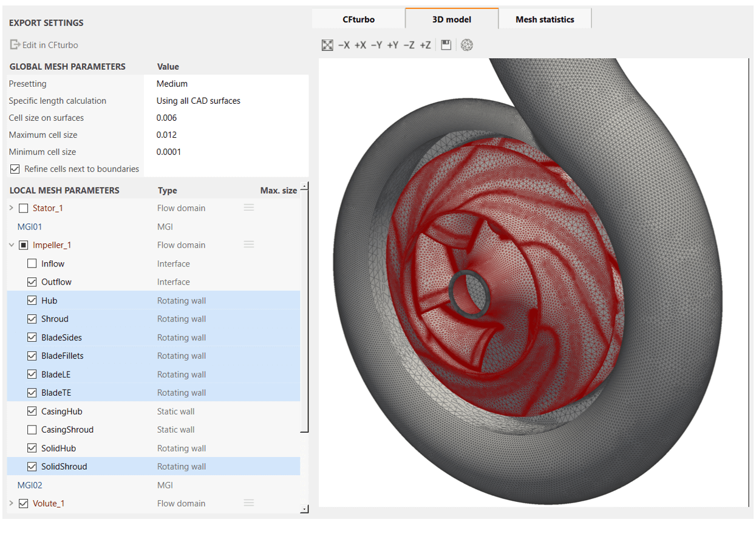Toggle the mesh wireframe sphere icon
756x545 pixels.
(467, 45)
